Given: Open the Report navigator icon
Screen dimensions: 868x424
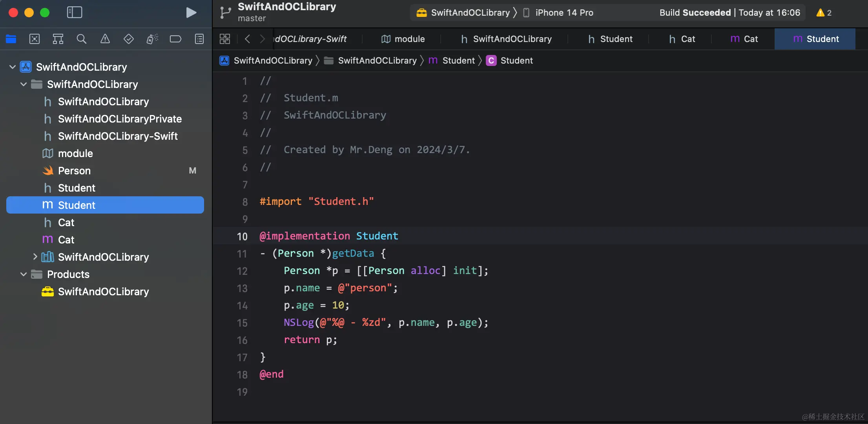Looking at the screenshot, I should click(x=199, y=39).
